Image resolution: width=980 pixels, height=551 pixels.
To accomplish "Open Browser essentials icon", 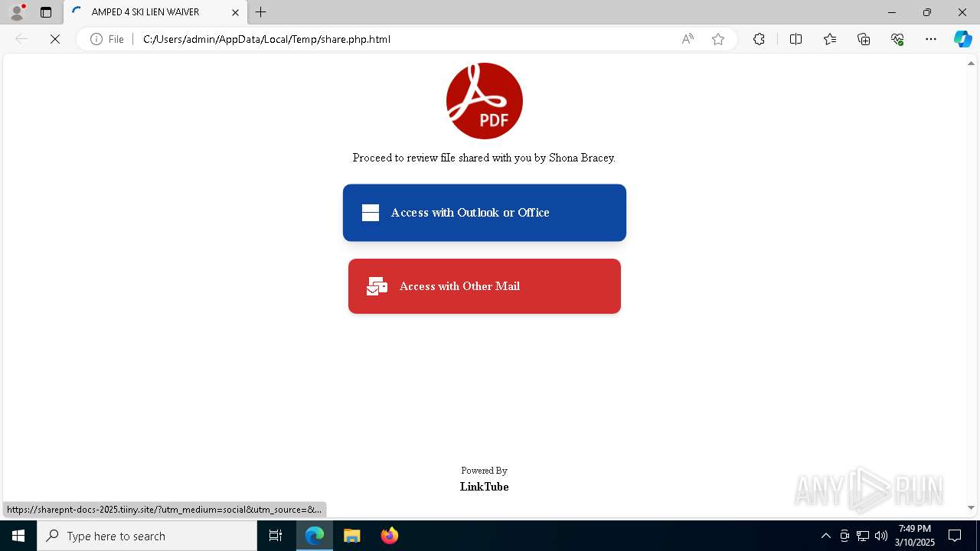I will pos(897,39).
